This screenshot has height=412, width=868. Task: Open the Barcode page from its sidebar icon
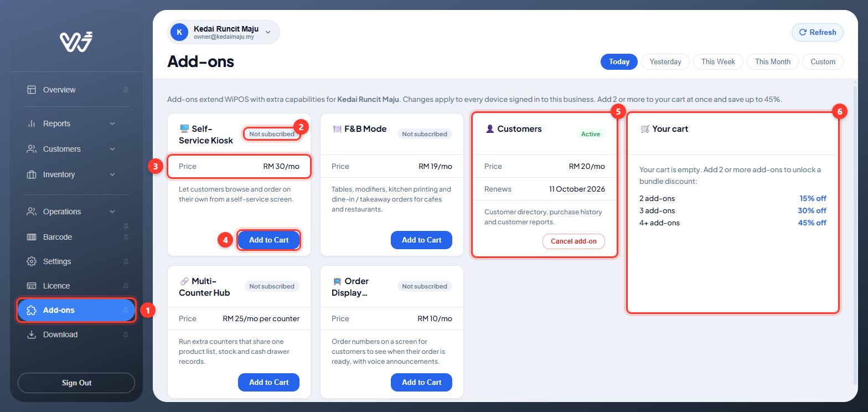[x=32, y=237]
